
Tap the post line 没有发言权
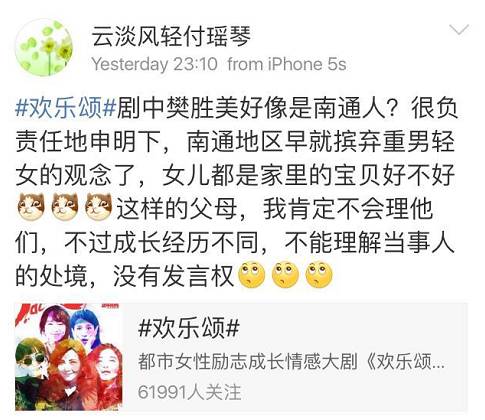173,276
